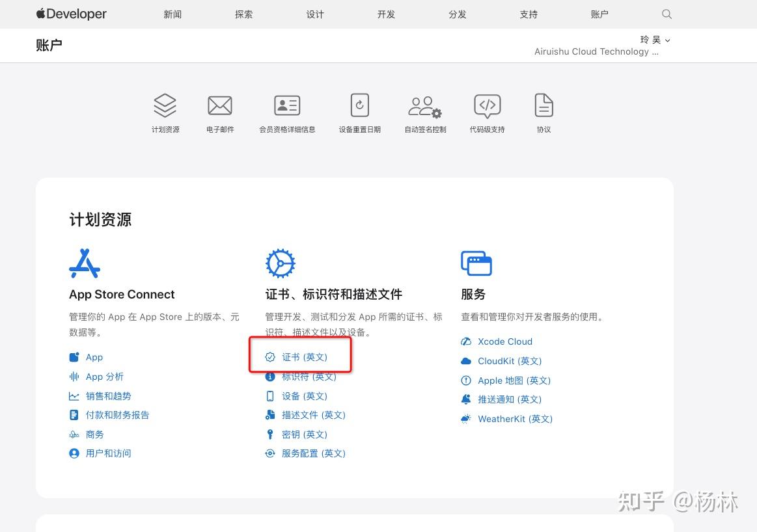Open the Apple 地图 (英文) link

(514, 380)
